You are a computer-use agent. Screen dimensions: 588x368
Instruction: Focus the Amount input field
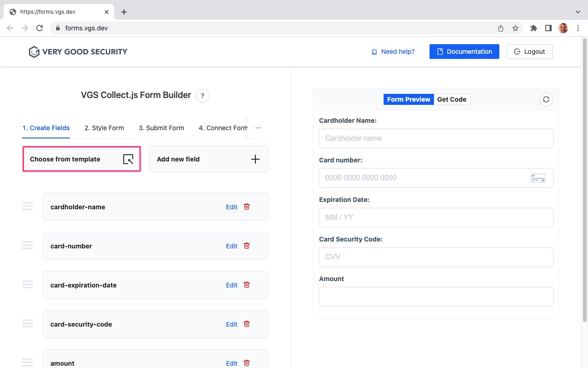pyautogui.click(x=436, y=296)
